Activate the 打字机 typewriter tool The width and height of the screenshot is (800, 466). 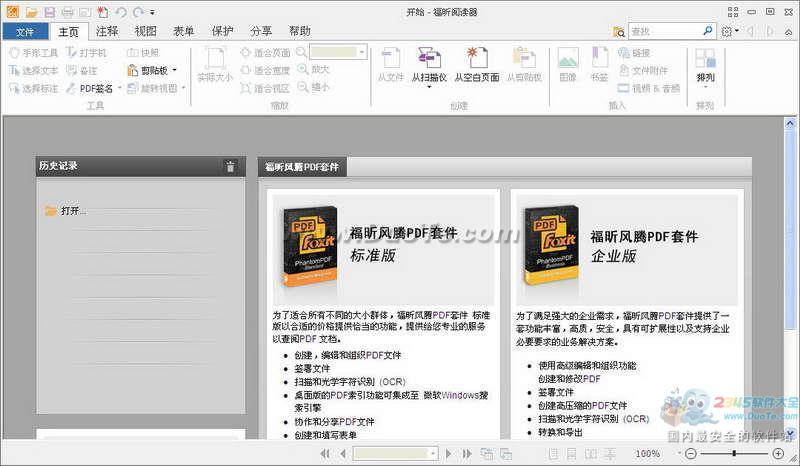tap(87, 53)
